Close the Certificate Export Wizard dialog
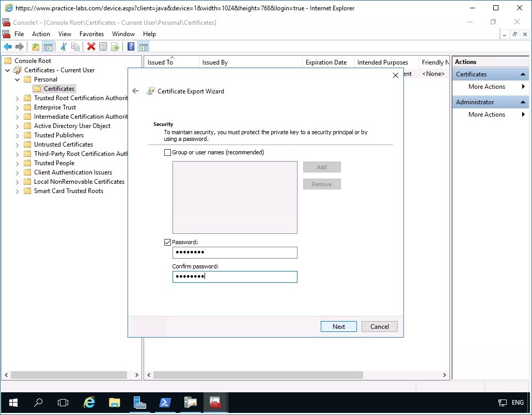Image resolution: width=532 pixels, height=415 pixels. [396, 75]
